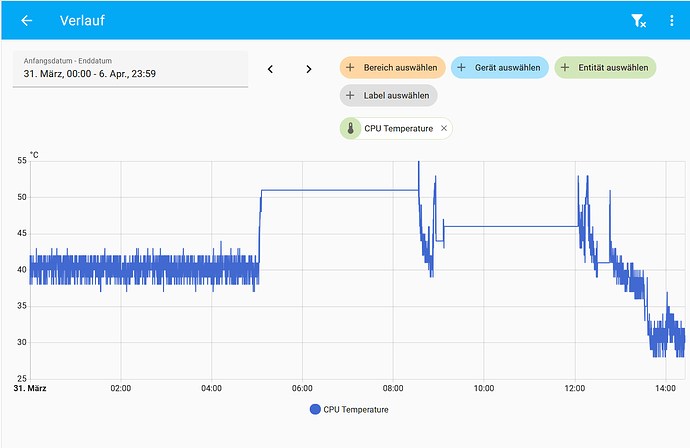Click the 55 value on the temperature axis

coord(22,161)
